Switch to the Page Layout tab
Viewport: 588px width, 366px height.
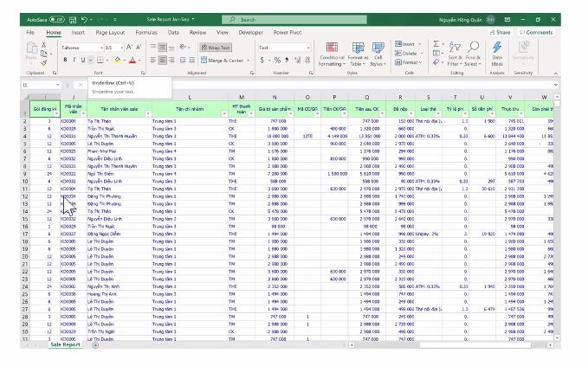(110, 33)
